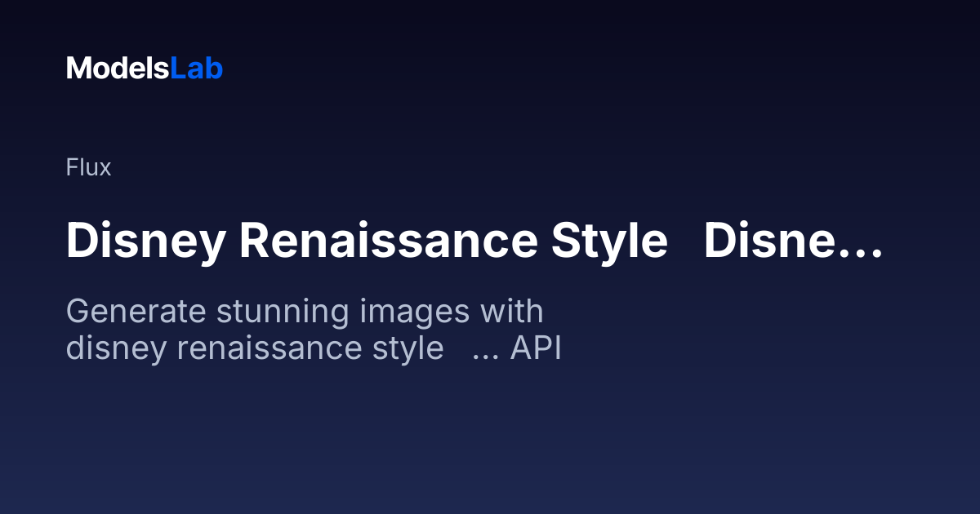Click the word "Generate" in the description
Image resolution: width=980 pixels, height=514 pixels.
point(132,312)
